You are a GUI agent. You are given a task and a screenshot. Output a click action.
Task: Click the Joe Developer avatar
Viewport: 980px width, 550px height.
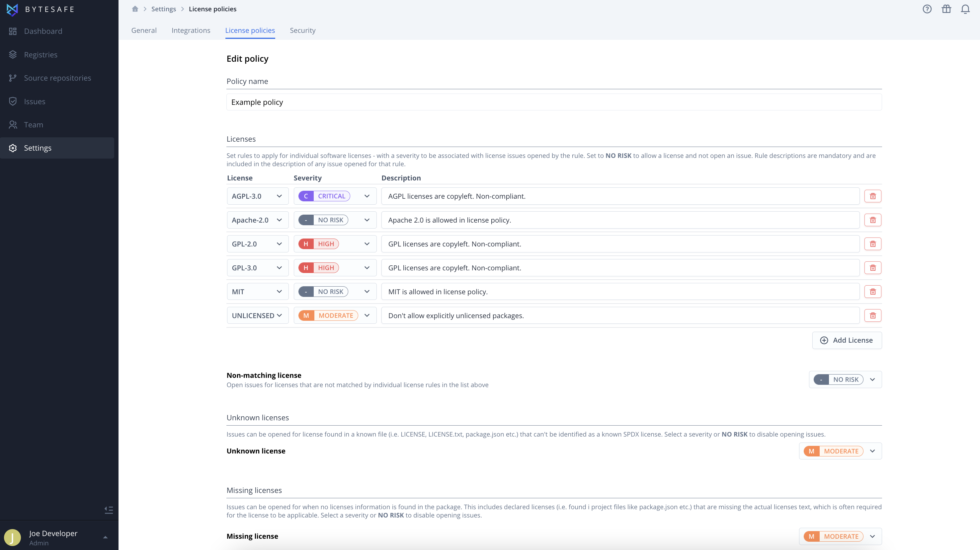(x=12, y=537)
